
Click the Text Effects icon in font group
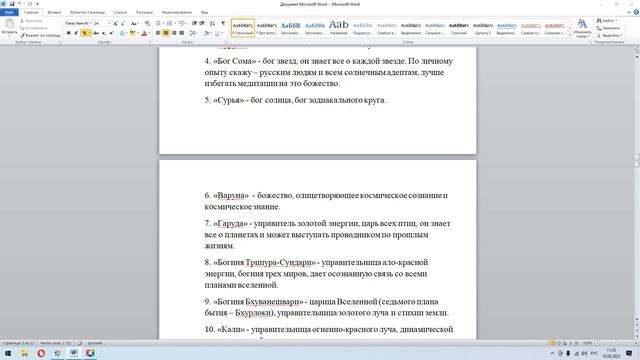point(122,33)
